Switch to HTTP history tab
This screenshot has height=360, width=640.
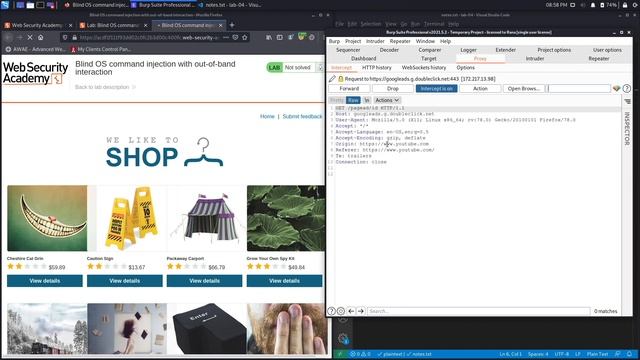tap(376, 67)
